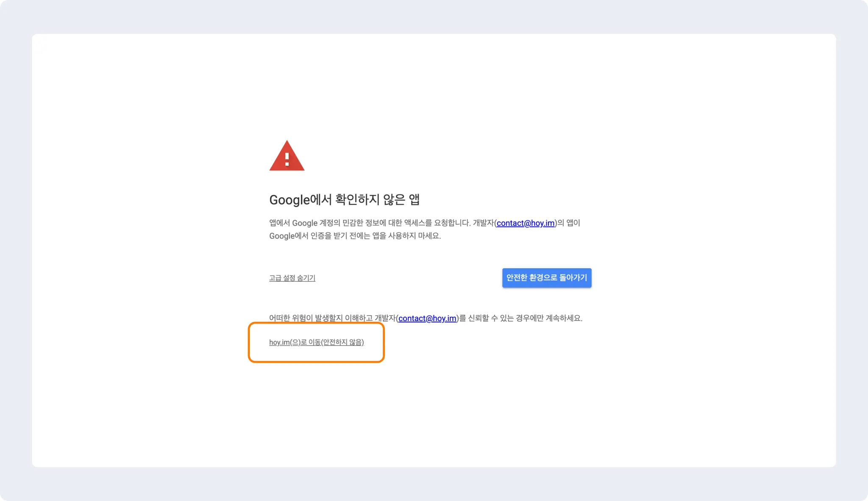Screen dimensions: 868x501
Task: Click the text 개발자 before the first email link
Action: click(x=483, y=223)
